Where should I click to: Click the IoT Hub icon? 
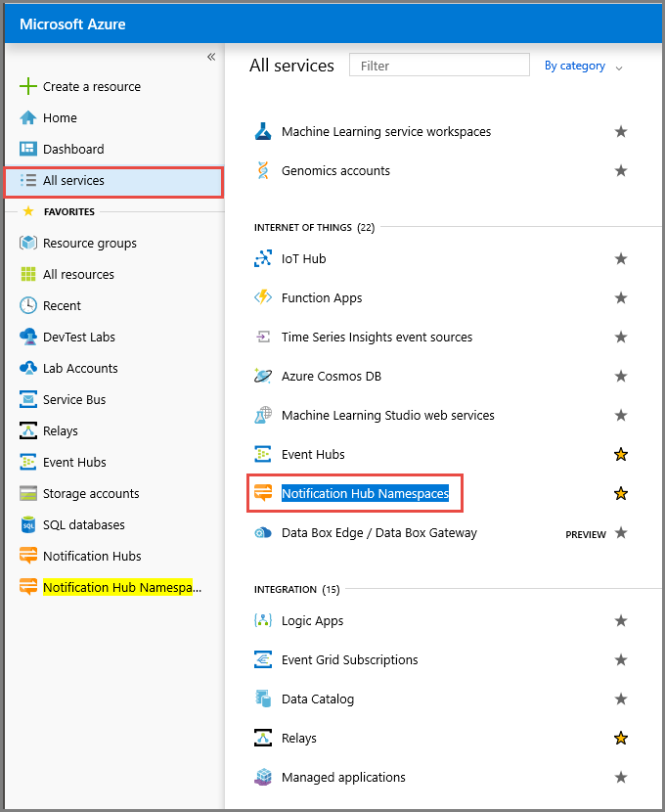(263, 258)
